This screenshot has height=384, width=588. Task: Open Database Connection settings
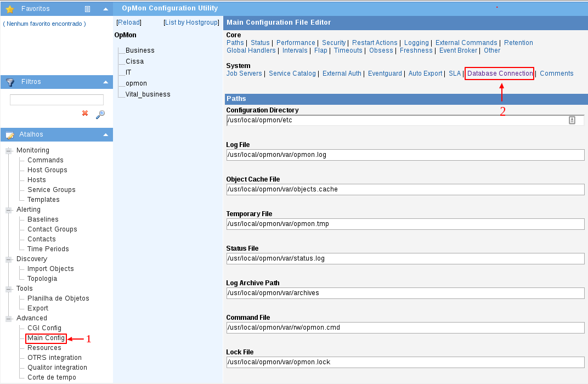pos(500,74)
